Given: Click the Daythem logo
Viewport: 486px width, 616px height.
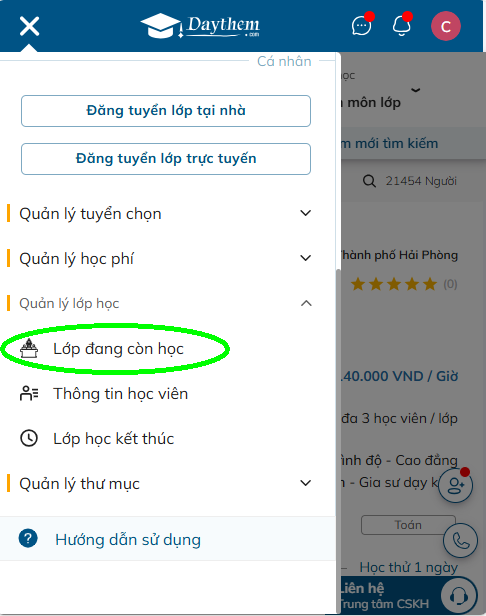Looking at the screenshot, I should (x=200, y=26).
